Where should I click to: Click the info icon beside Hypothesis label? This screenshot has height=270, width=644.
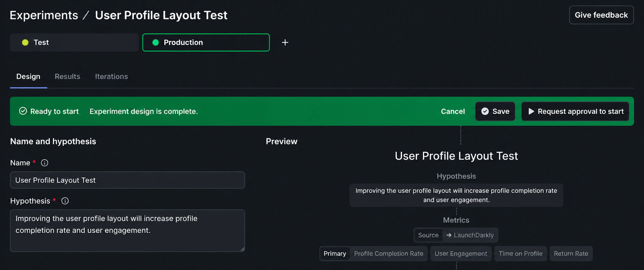tap(65, 201)
